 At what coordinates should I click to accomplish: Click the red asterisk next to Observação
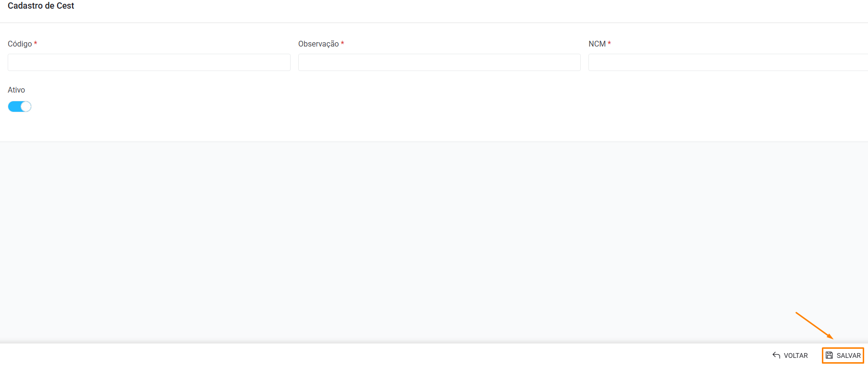pos(342,44)
